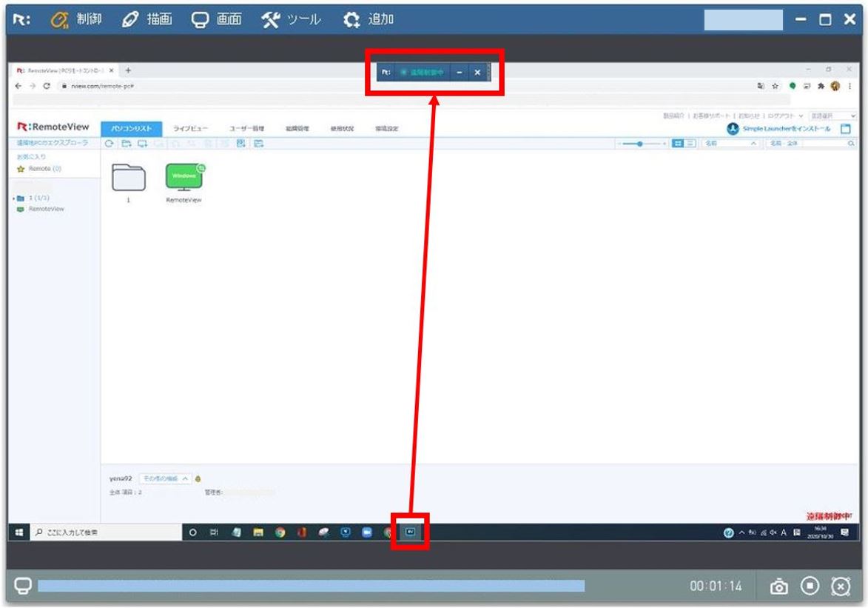Screen dimensions: 868x608
Task: Click the search field in PC list
Action: [x=824, y=144]
